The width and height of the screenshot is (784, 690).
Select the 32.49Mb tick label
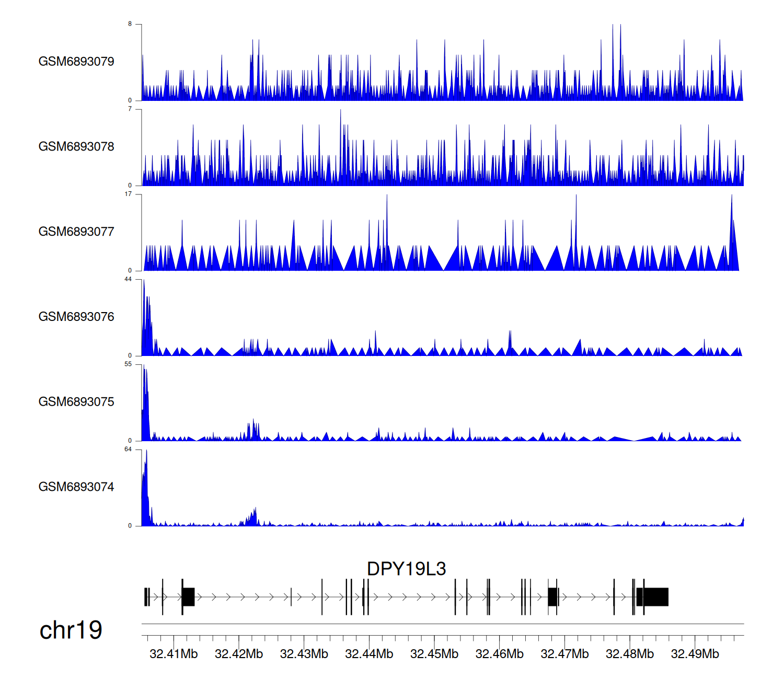coord(695,654)
